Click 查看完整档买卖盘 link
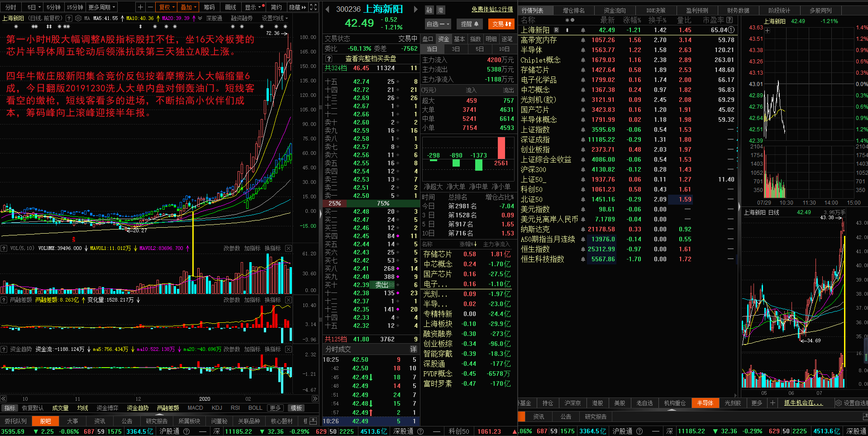 [x=371, y=59]
